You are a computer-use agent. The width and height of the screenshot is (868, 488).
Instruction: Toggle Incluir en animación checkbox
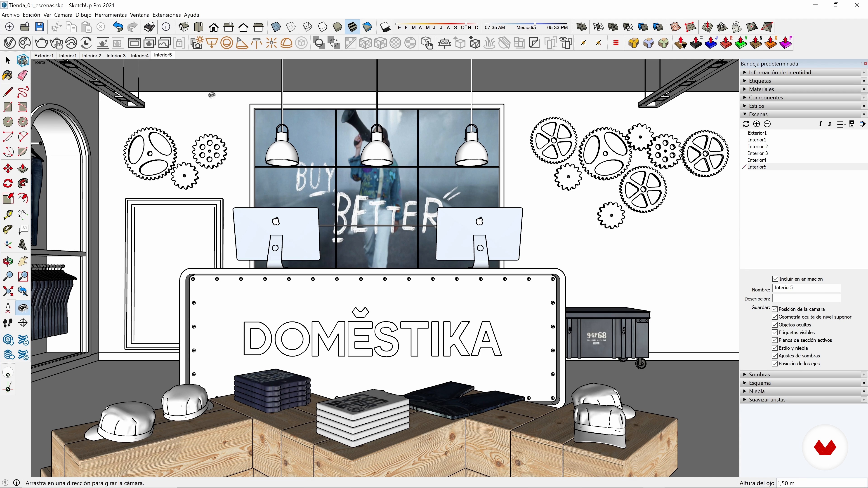click(x=775, y=279)
